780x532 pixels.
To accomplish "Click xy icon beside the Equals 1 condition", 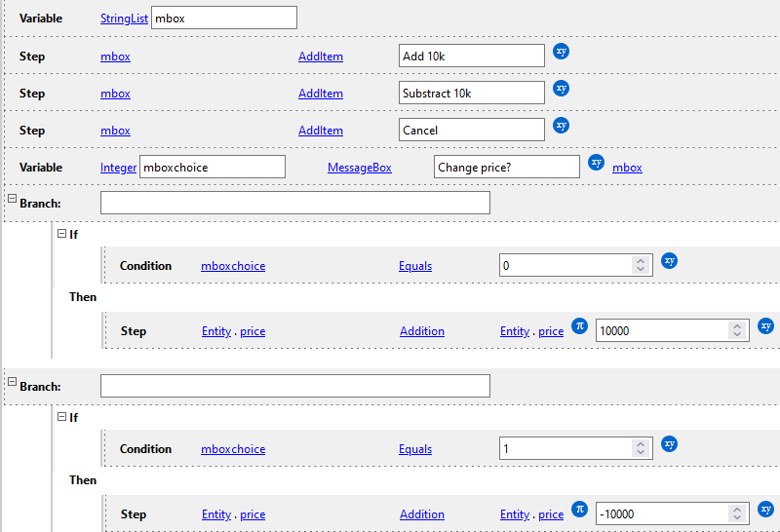I will pos(669,443).
